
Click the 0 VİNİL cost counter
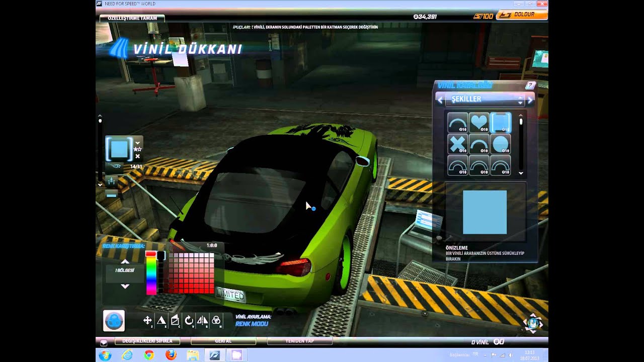point(479,342)
